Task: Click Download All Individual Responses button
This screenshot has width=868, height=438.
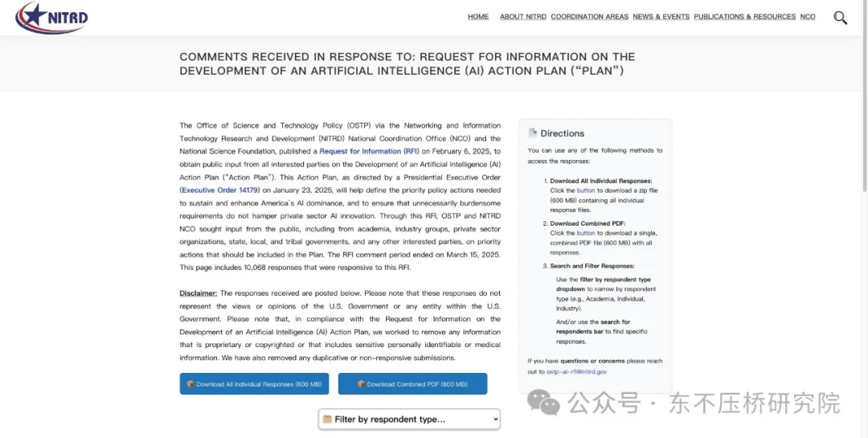Action: [x=254, y=383]
